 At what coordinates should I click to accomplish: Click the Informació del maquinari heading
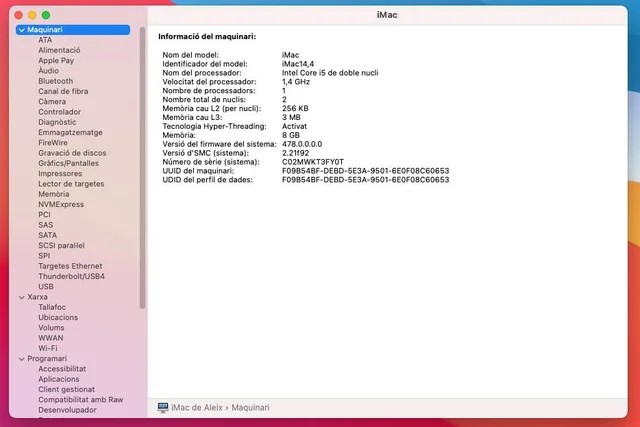click(207, 37)
